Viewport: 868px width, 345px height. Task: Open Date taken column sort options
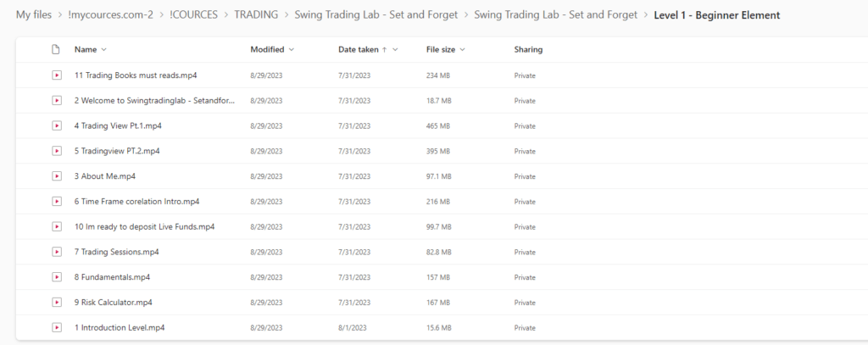[x=395, y=50]
